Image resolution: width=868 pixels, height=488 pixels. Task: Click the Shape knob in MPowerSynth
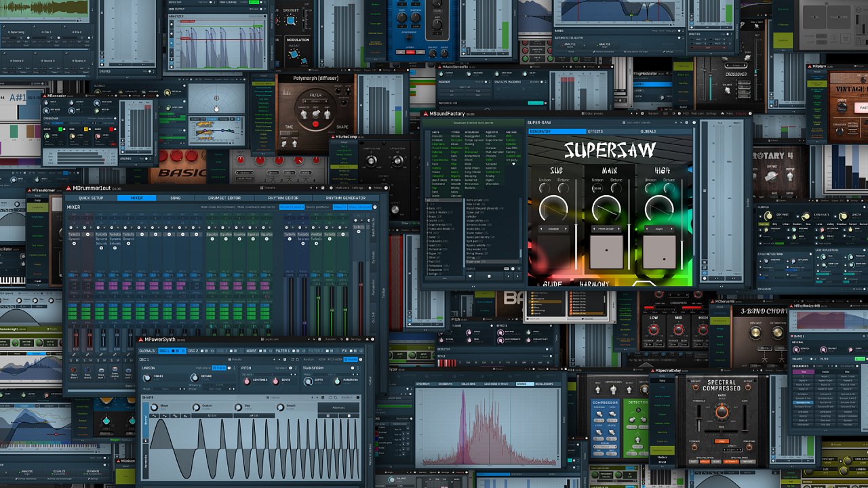(154, 407)
